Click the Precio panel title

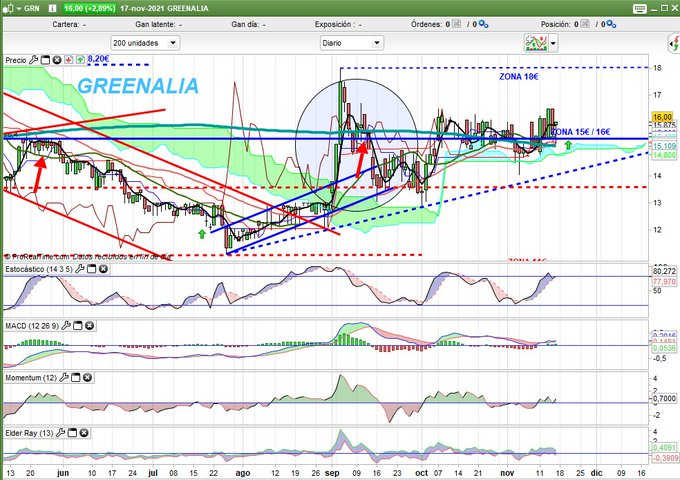tap(16, 60)
